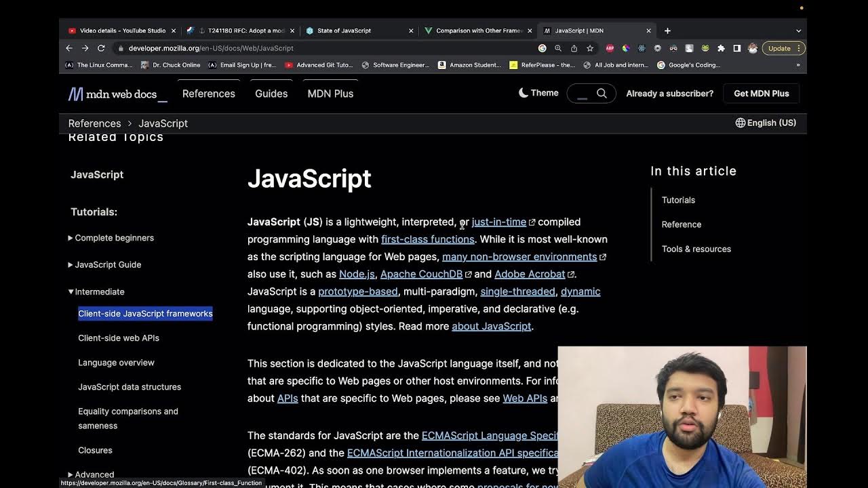The height and width of the screenshot is (488, 868).
Task: Expand the Complete beginners section
Action: tap(111, 238)
